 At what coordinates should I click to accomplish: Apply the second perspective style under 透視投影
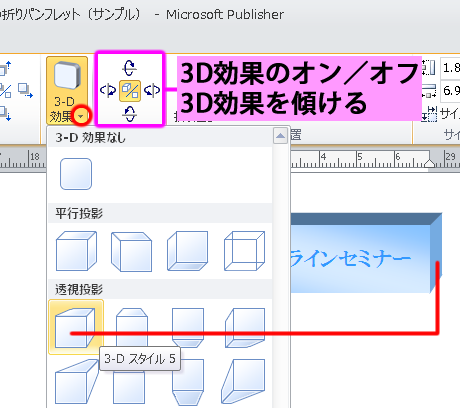click(x=132, y=327)
